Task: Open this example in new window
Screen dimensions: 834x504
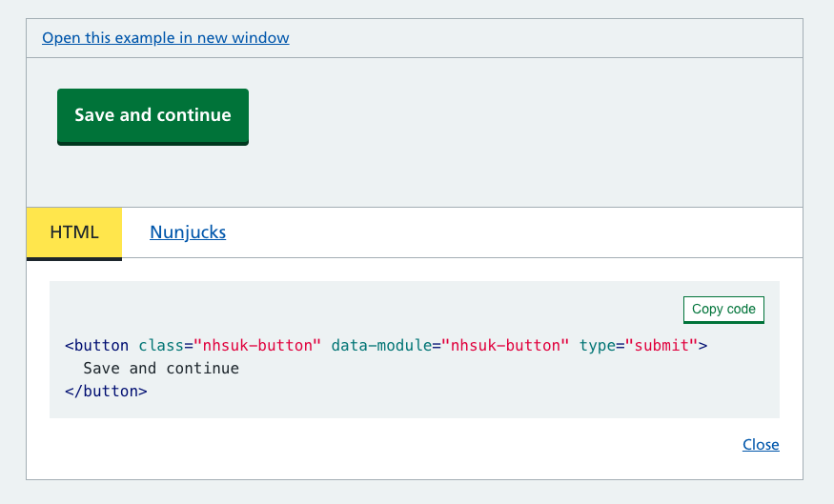Action: (x=165, y=38)
